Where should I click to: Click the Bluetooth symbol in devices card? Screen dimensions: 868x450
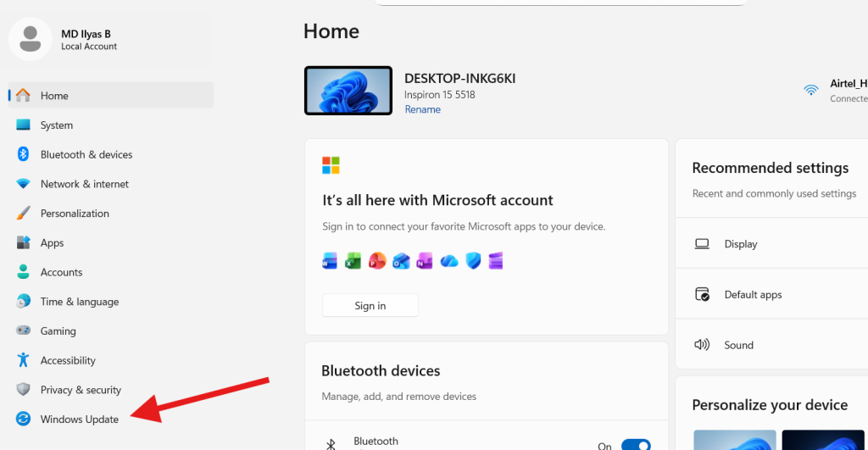pyautogui.click(x=331, y=444)
